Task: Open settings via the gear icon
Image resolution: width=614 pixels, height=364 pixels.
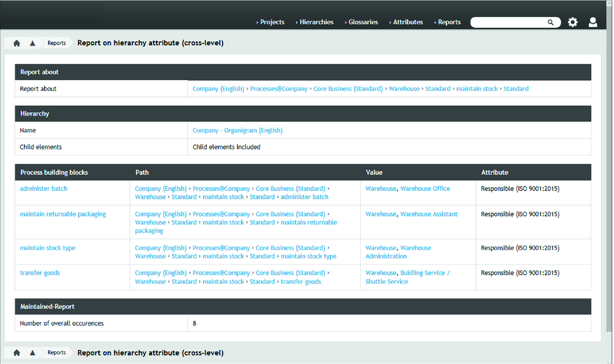Action: coord(573,22)
